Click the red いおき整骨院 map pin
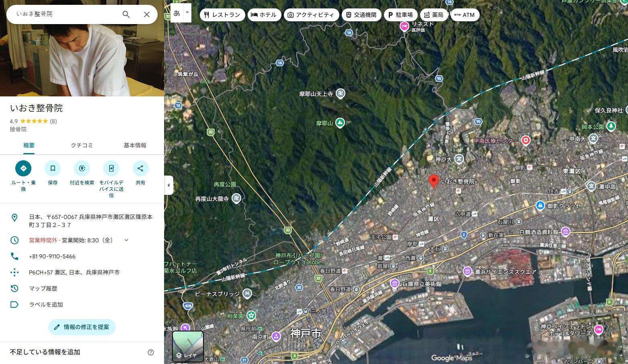Screen dimensions: 628x364 coord(433,181)
